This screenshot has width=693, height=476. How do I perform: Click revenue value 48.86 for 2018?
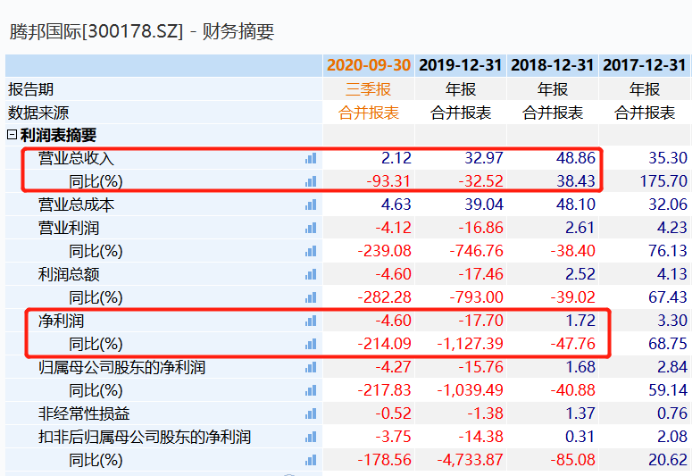pos(575,158)
